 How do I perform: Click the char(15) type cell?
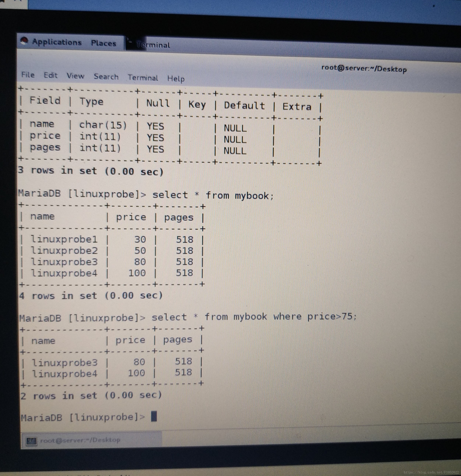tap(103, 125)
